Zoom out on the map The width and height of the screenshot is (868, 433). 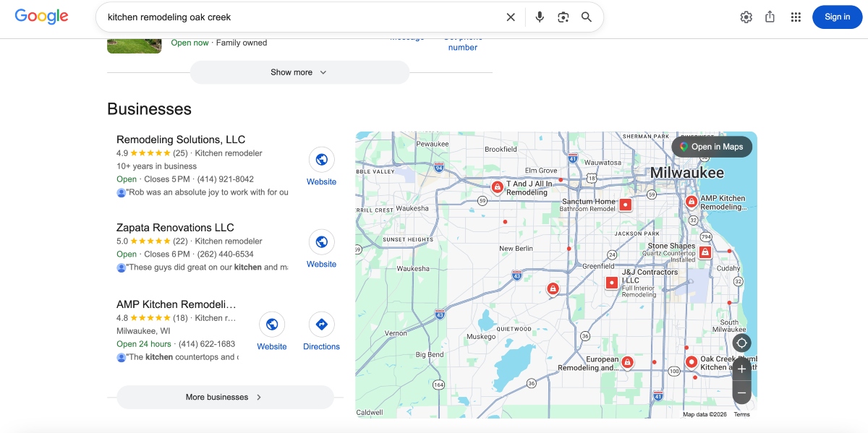click(741, 393)
